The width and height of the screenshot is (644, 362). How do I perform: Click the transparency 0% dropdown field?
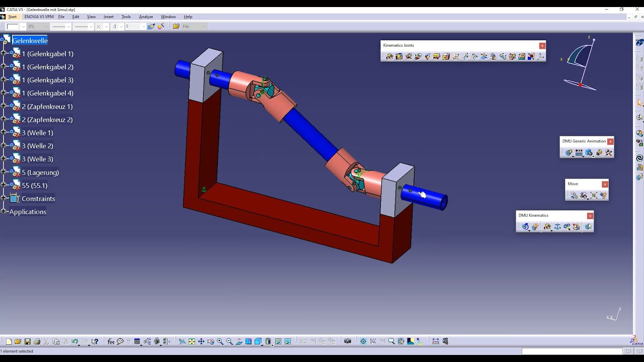pyautogui.click(x=38, y=26)
